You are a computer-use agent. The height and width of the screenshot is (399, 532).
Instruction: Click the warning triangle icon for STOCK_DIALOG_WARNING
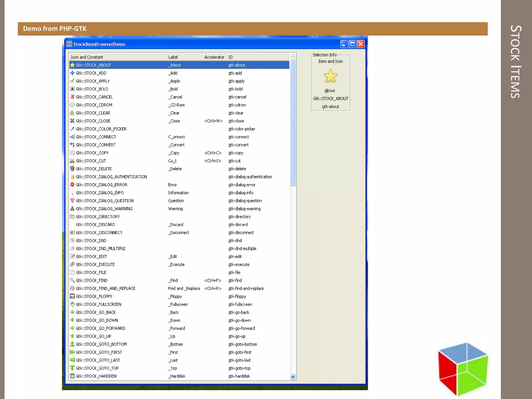(x=72, y=209)
